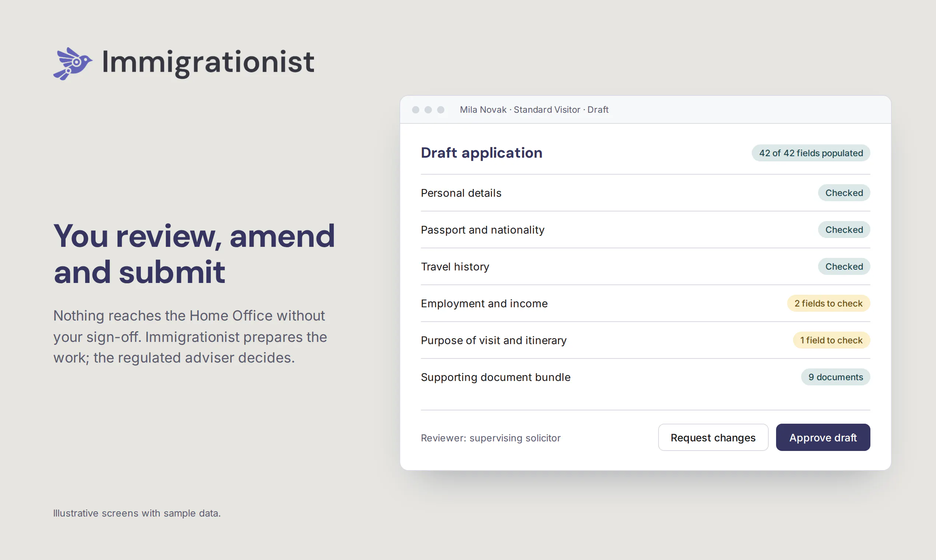This screenshot has width=936, height=560.
Task: Open the Personal details section
Action: point(645,193)
